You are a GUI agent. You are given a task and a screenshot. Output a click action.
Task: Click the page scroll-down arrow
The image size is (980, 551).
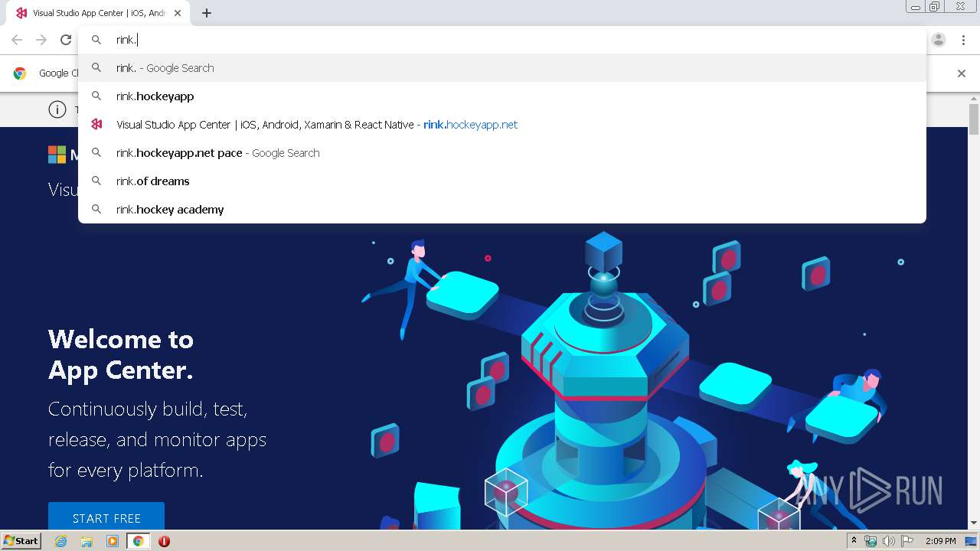(x=974, y=523)
